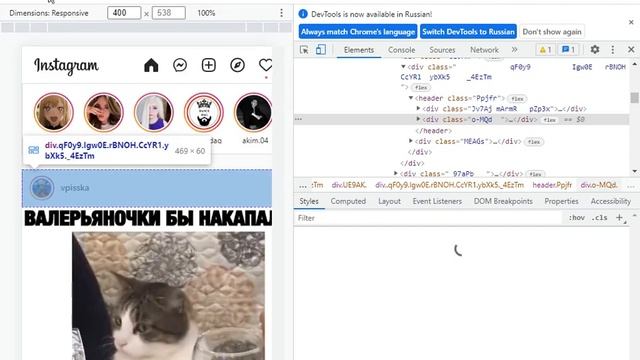The width and height of the screenshot is (640, 360).
Task: Expand the div class _97aPb node
Action: (x=396, y=173)
